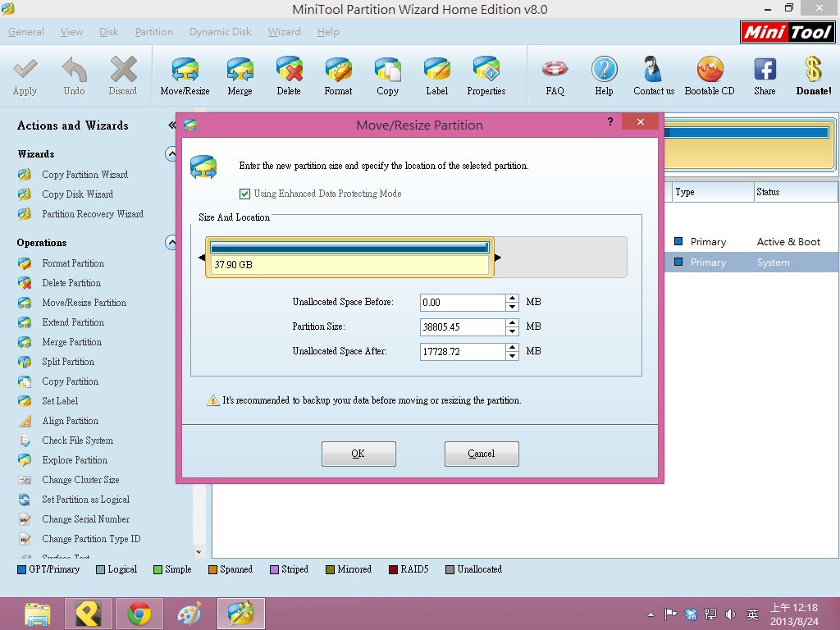Screen dimensions: 840x630
Task: Open Copy Partition Wizard in the sidebar
Action: [84, 175]
